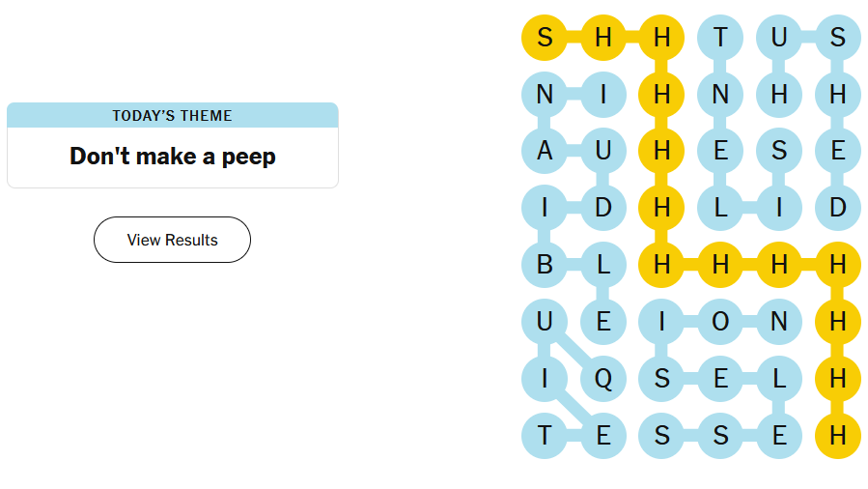Click the first I of INAUDIBLE
This screenshot has width=868, height=489.
point(603,95)
